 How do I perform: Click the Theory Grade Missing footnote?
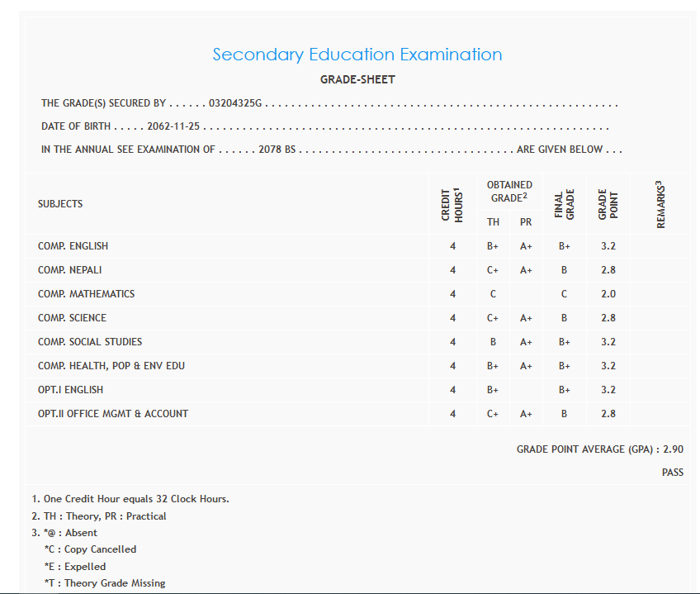pyautogui.click(x=104, y=583)
